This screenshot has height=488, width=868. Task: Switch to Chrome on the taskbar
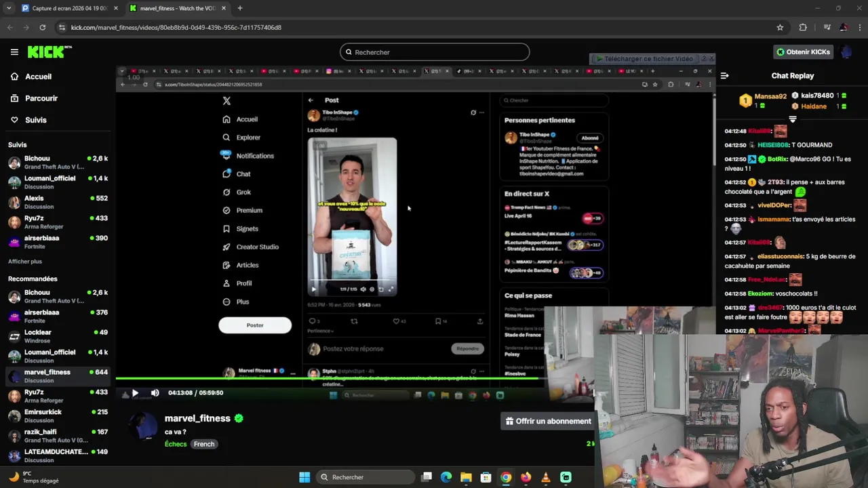tap(506, 477)
